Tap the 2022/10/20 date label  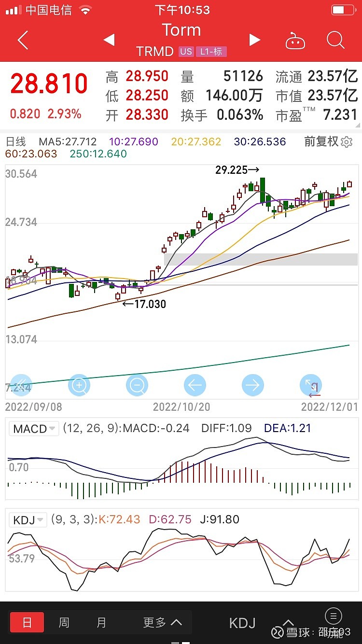click(181, 407)
